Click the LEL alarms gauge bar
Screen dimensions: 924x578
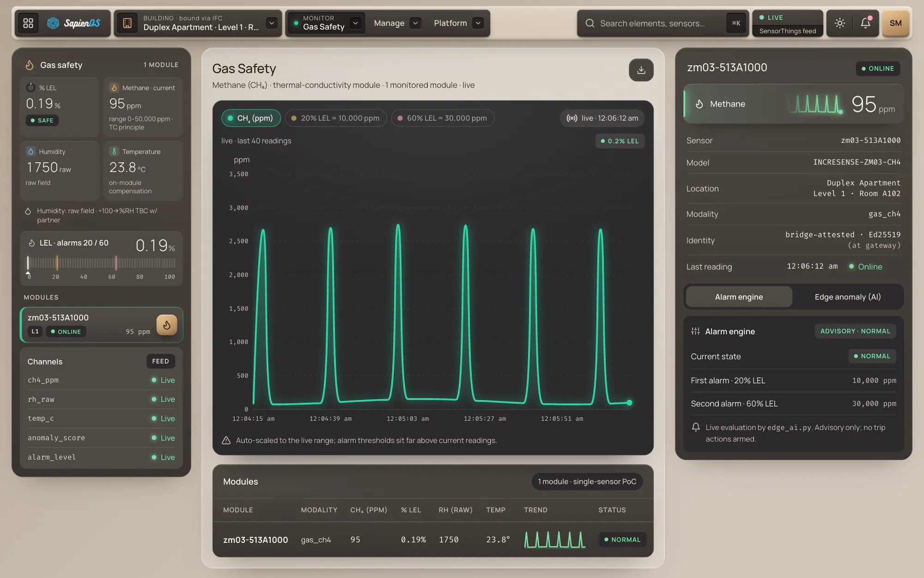[x=101, y=263]
